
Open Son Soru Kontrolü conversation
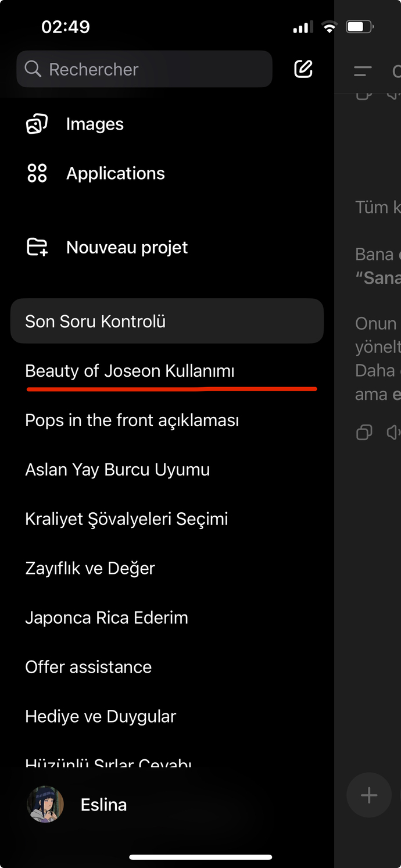click(167, 321)
